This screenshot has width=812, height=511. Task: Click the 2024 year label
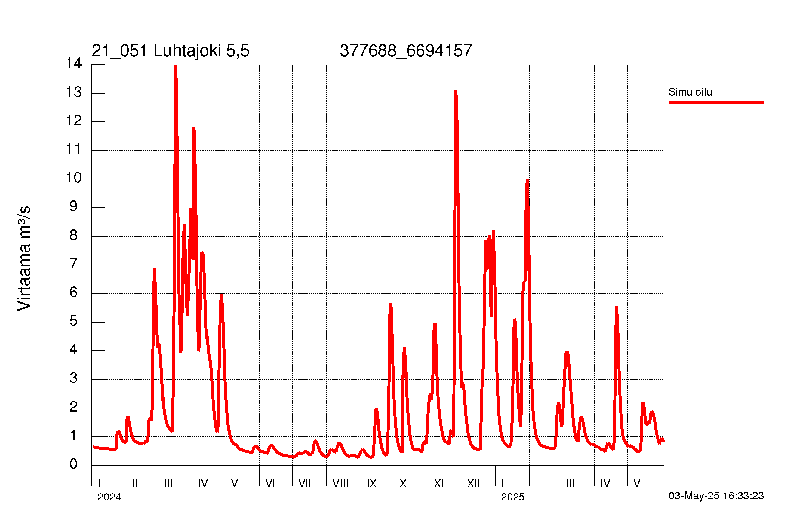click(x=109, y=497)
